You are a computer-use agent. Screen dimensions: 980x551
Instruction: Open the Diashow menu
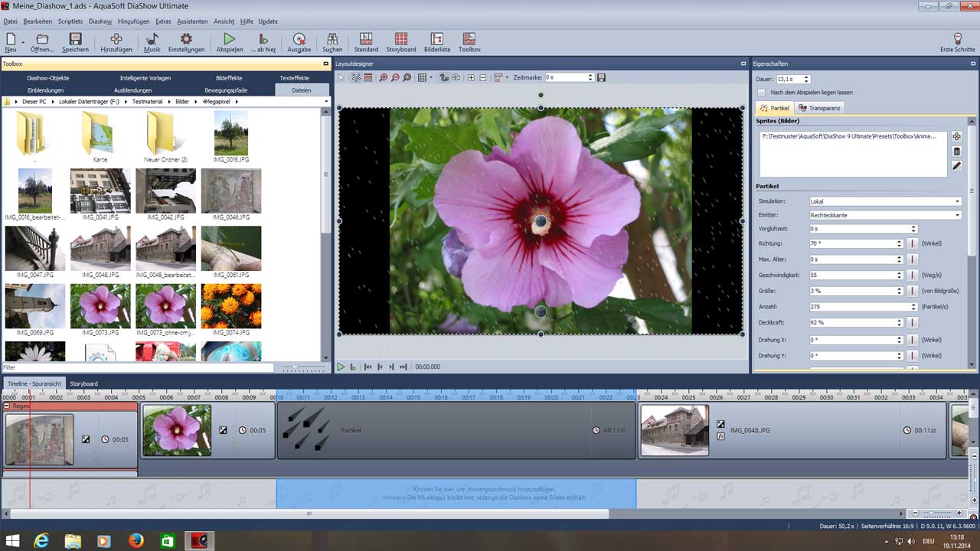(100, 21)
